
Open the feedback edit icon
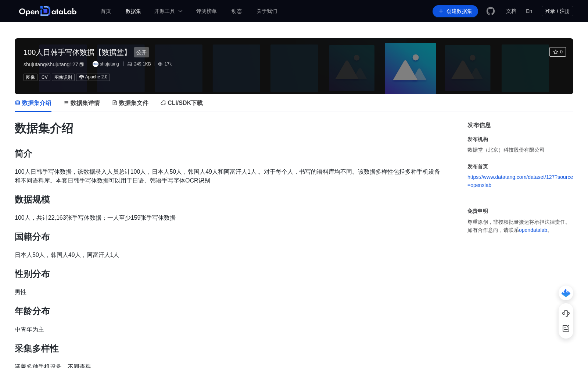point(566,328)
